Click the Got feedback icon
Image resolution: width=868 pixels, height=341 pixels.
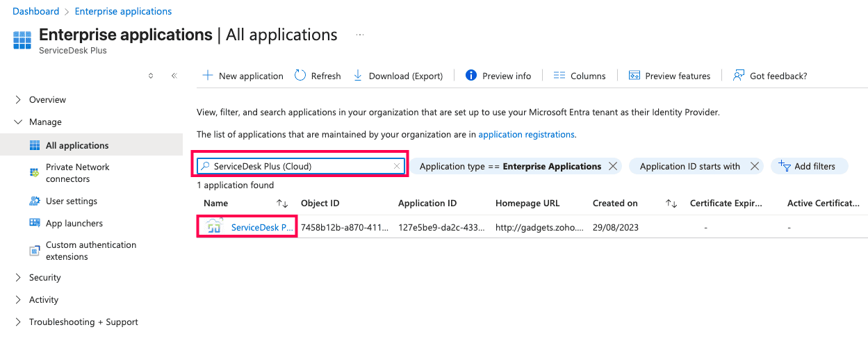(739, 76)
